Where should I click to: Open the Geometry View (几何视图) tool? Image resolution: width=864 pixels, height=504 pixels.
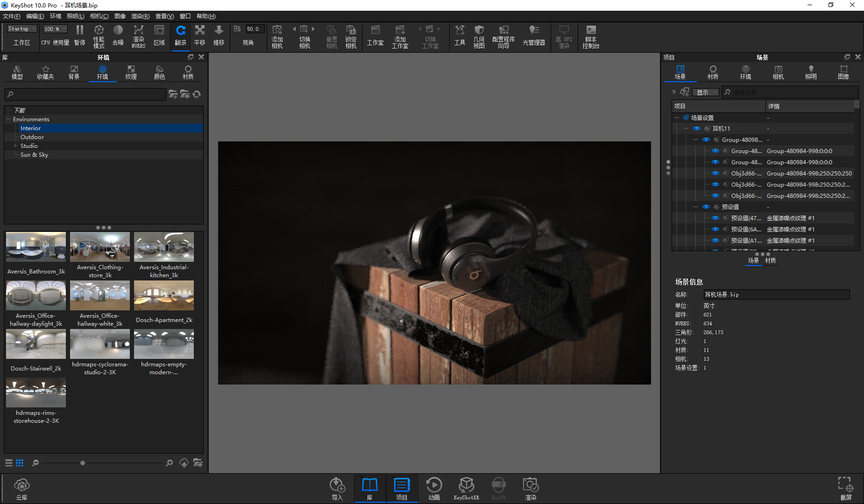(x=479, y=31)
